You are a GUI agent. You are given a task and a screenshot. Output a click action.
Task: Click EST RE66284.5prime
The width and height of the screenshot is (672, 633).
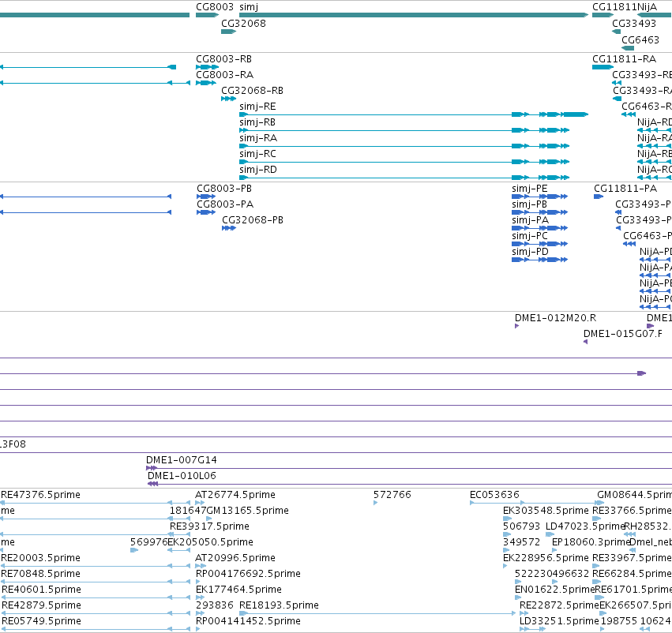pos(632,574)
